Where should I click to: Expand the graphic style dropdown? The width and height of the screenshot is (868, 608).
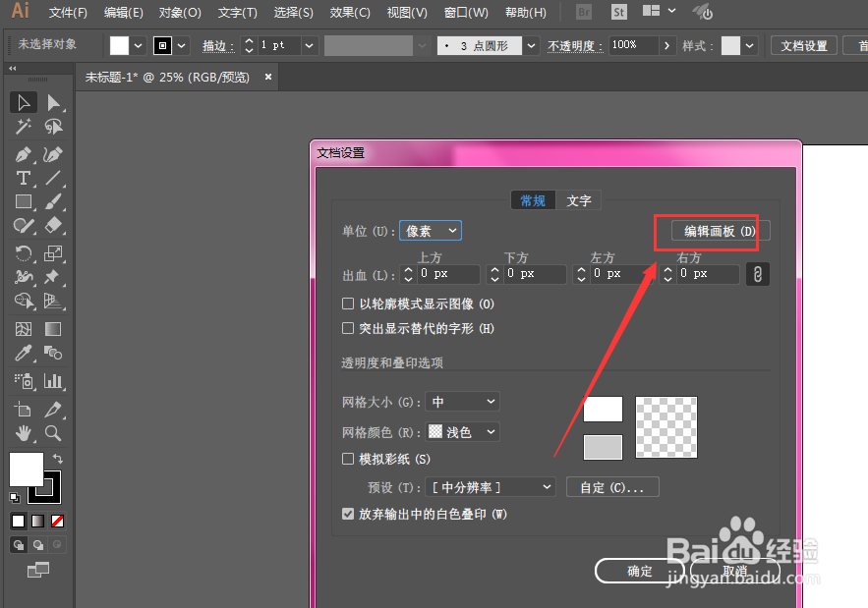pyautogui.click(x=749, y=46)
